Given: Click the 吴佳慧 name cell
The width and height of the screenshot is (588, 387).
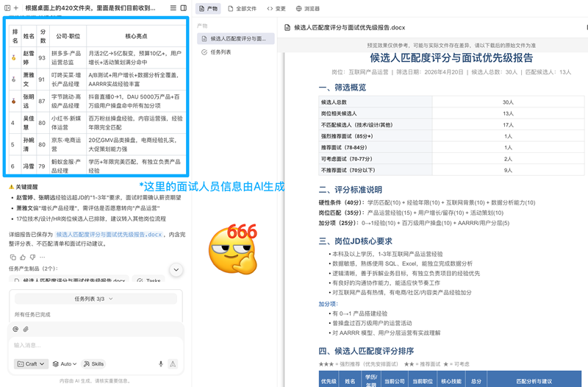Looking at the screenshot, I should (x=29, y=123).
